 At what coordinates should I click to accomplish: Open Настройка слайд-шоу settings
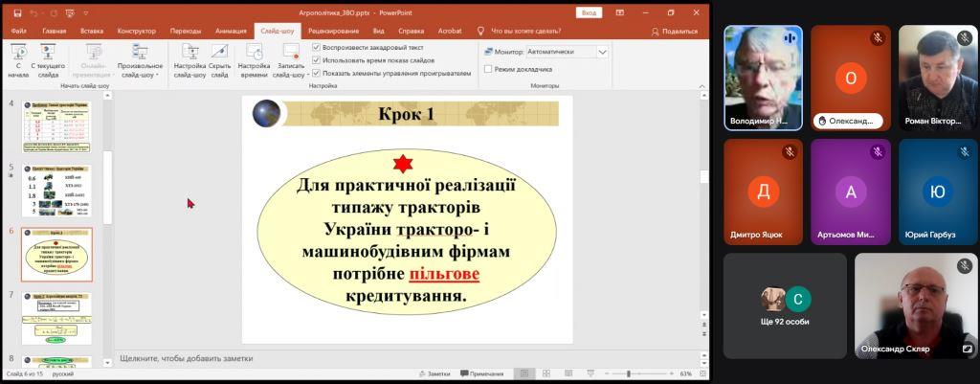(x=189, y=59)
